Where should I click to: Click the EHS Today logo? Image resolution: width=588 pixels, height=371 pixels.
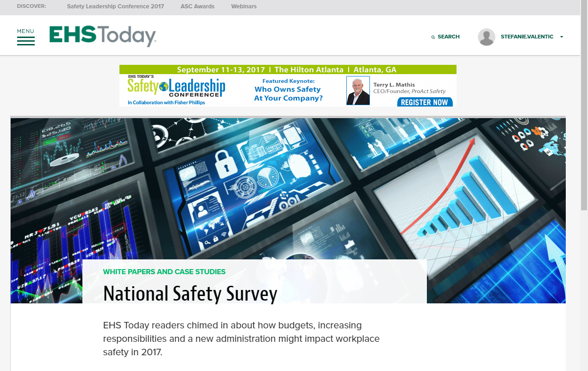pyautogui.click(x=102, y=36)
